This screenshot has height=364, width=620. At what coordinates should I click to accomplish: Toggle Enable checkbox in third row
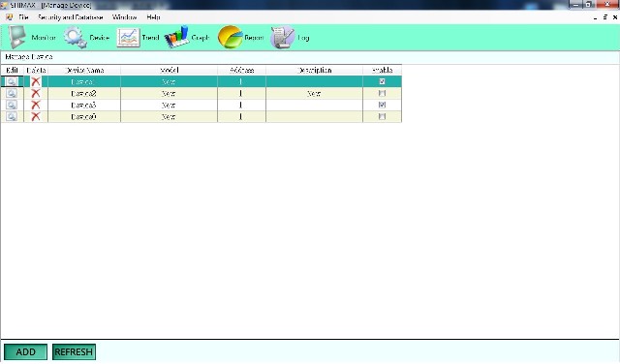point(382,105)
